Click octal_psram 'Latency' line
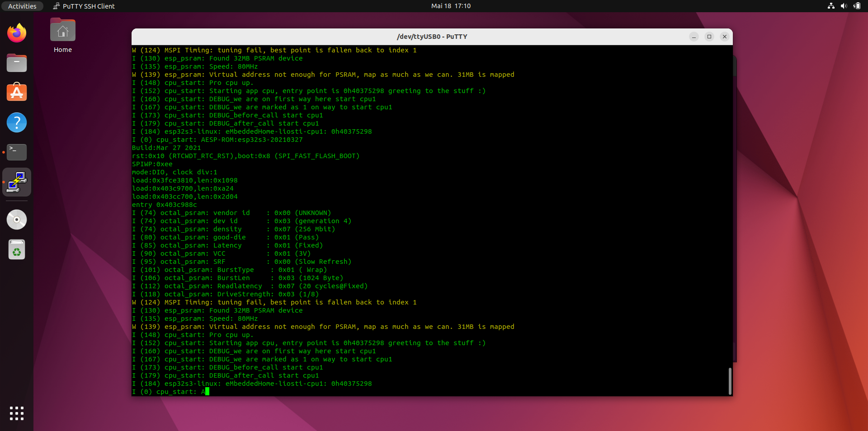The image size is (868, 431). point(227,245)
